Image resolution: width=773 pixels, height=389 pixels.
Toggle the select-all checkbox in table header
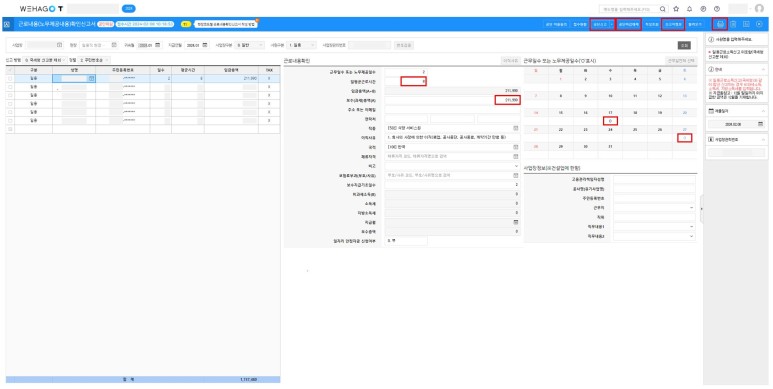[10, 71]
